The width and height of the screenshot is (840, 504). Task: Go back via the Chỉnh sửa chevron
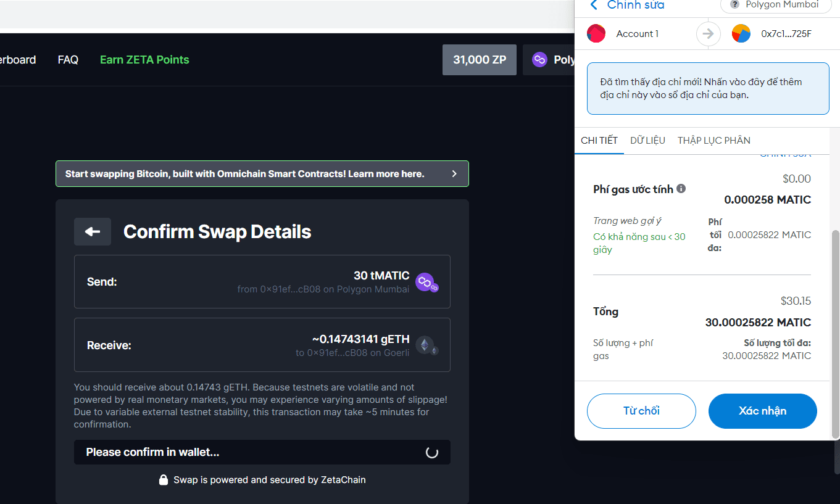pyautogui.click(x=594, y=5)
